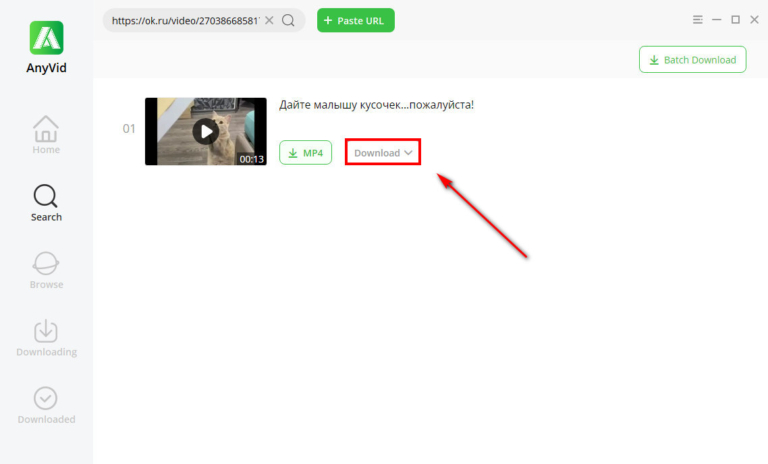Expand the Download options dropdown
The height and width of the screenshot is (464, 768).
click(383, 153)
